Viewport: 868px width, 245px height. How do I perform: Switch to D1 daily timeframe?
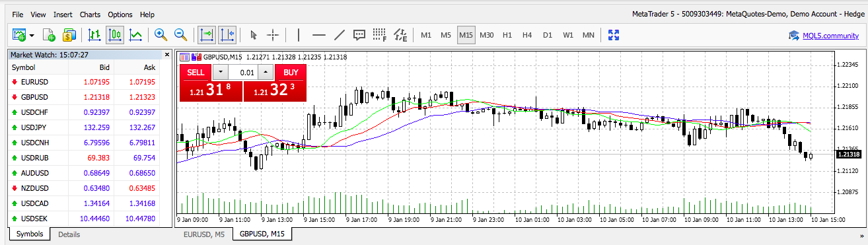(x=547, y=35)
